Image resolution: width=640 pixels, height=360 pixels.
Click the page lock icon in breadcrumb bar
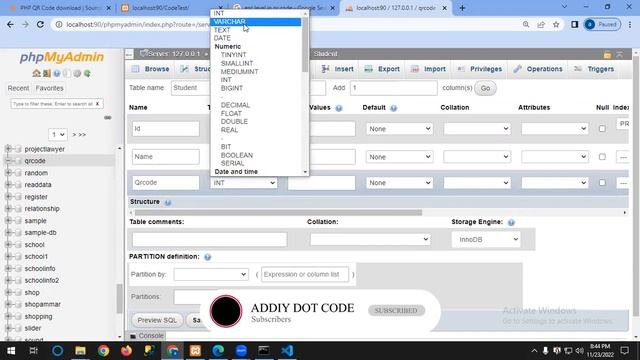(607, 54)
